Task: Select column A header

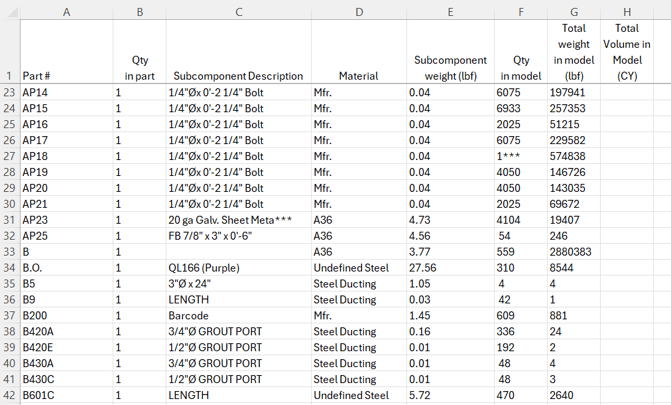Action: (x=67, y=12)
